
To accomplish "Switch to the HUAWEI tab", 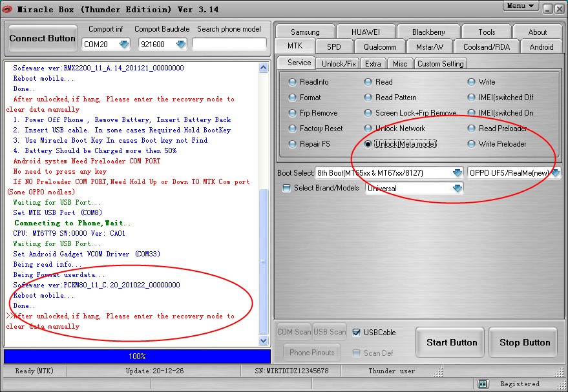I will (366, 32).
